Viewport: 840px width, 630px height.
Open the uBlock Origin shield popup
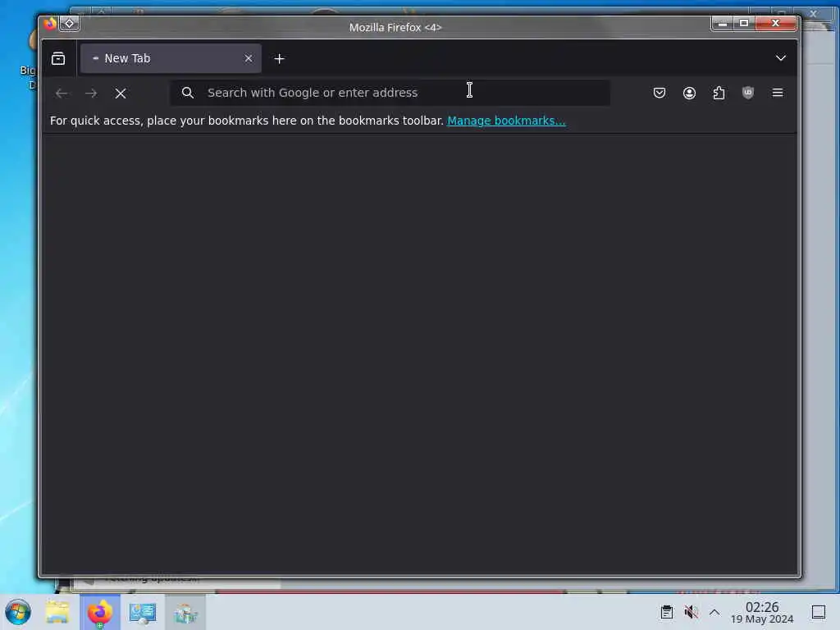[x=748, y=93]
